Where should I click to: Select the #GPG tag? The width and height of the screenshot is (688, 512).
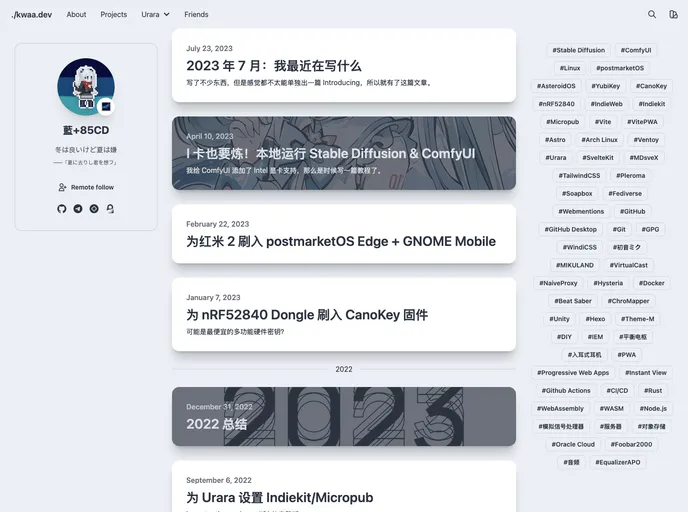(x=650, y=229)
